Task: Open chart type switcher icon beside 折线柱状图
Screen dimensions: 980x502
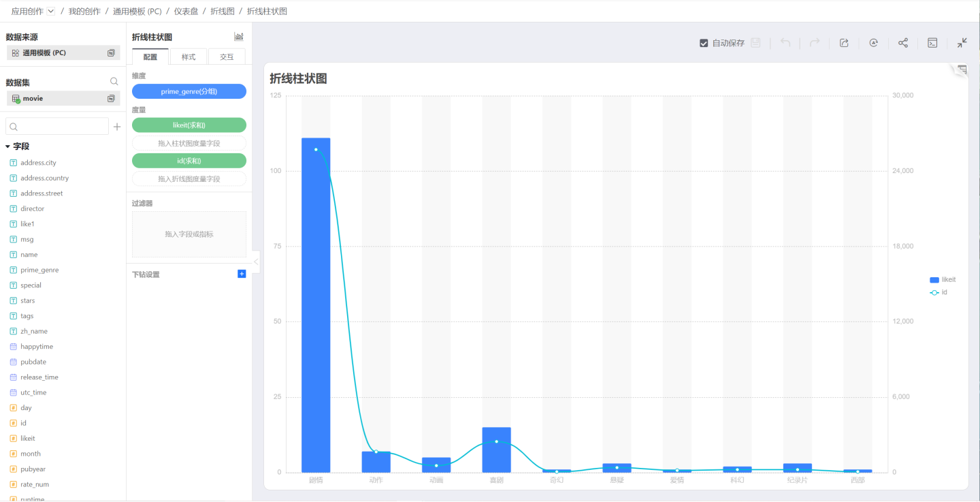Action: [x=239, y=37]
